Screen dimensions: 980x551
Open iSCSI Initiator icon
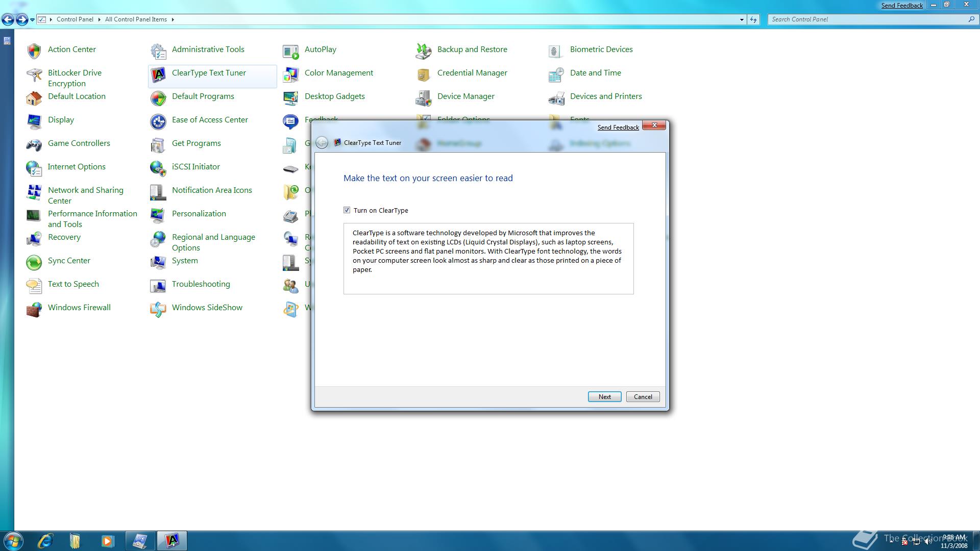tap(158, 168)
